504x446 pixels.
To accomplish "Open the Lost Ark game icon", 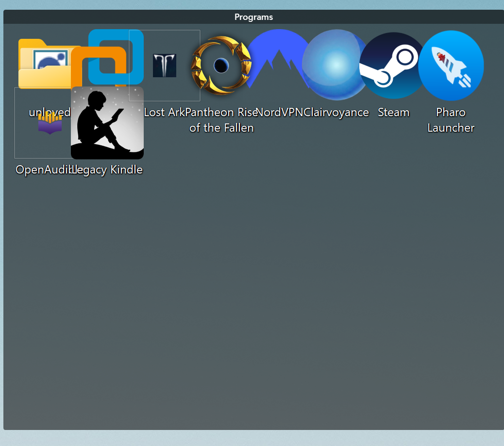I will click(x=165, y=66).
